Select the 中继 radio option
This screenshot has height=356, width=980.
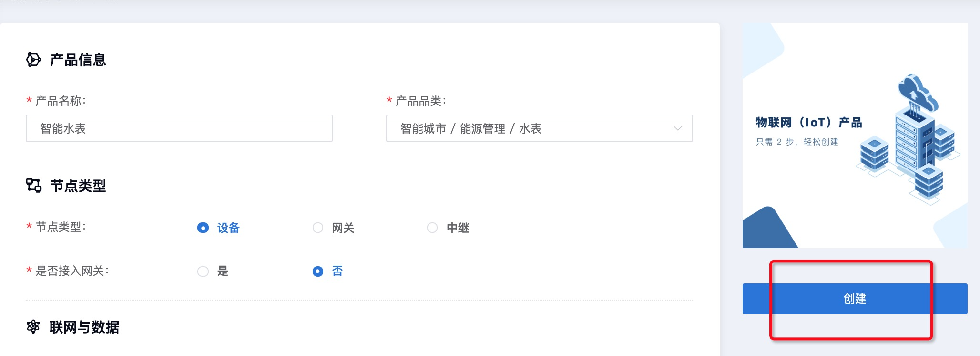coord(432,228)
